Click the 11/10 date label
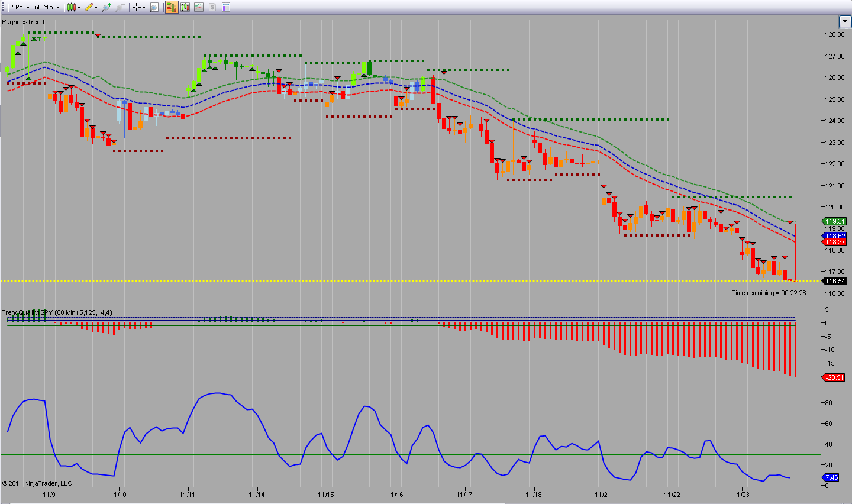The image size is (852, 504). 118,495
